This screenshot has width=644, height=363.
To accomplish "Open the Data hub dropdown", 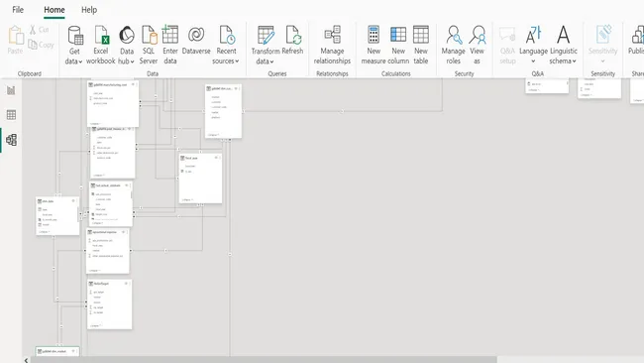I will point(127,45).
